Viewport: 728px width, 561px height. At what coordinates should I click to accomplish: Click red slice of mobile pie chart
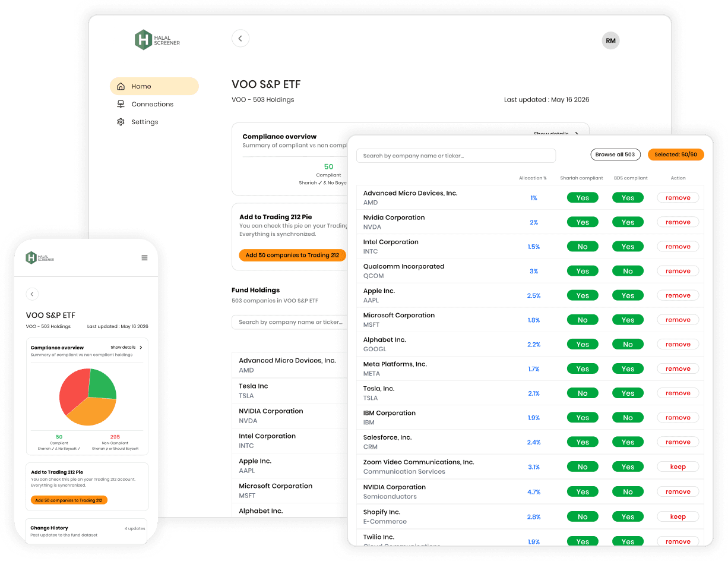pyautogui.click(x=72, y=391)
